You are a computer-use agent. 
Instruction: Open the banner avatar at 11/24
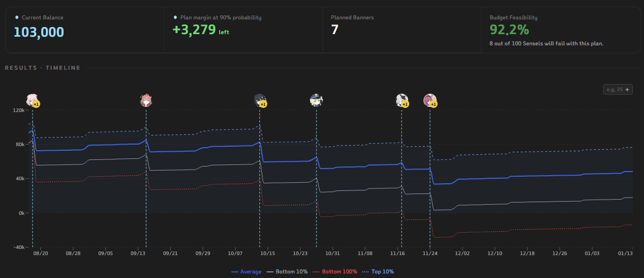click(x=430, y=100)
